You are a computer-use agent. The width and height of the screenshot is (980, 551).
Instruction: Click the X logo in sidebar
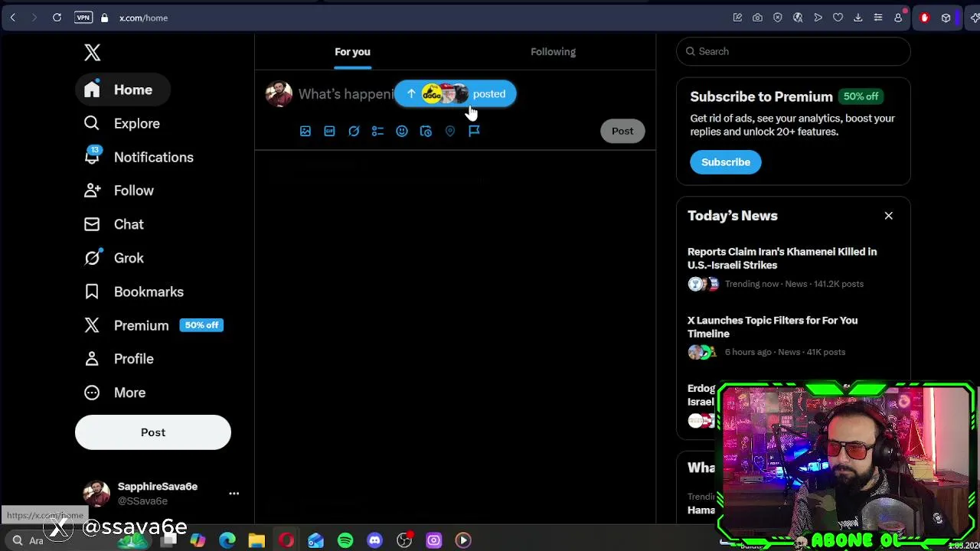pos(92,52)
